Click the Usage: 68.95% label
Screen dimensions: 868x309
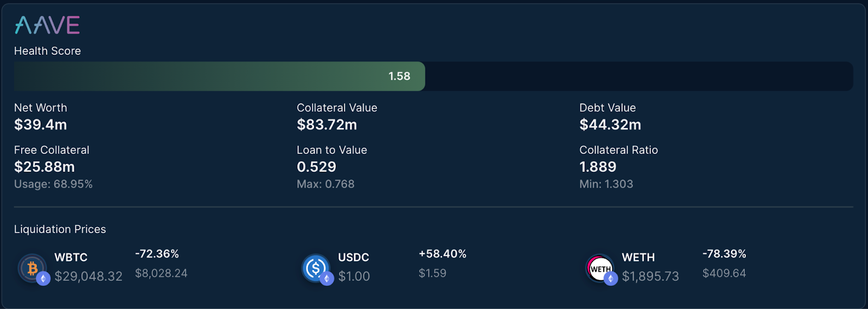point(53,184)
